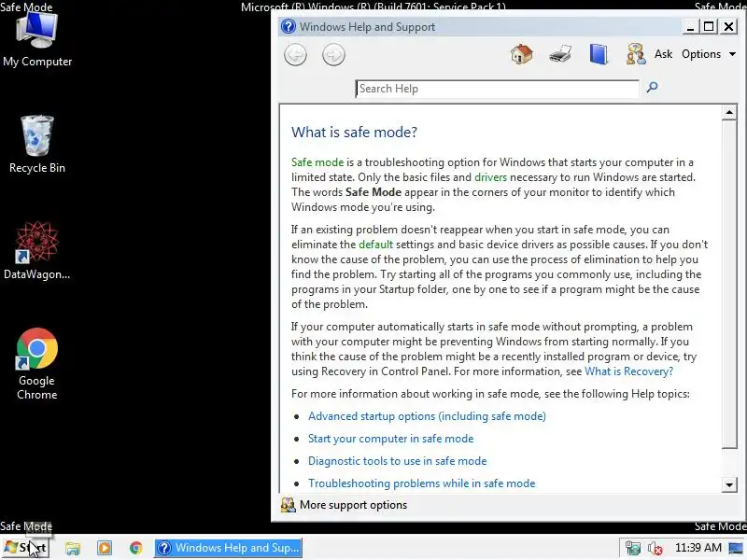
Task: Click the Ask label
Action: click(663, 54)
